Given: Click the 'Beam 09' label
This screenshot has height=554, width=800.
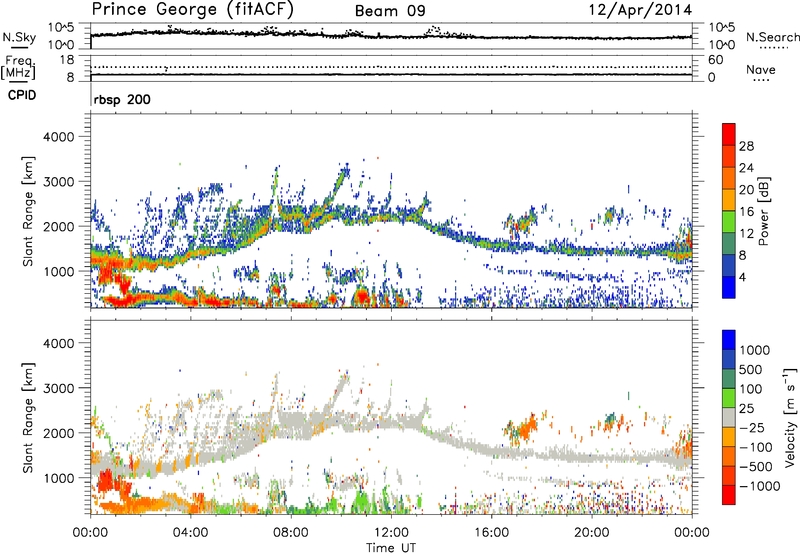Looking at the screenshot, I should 390,11.
